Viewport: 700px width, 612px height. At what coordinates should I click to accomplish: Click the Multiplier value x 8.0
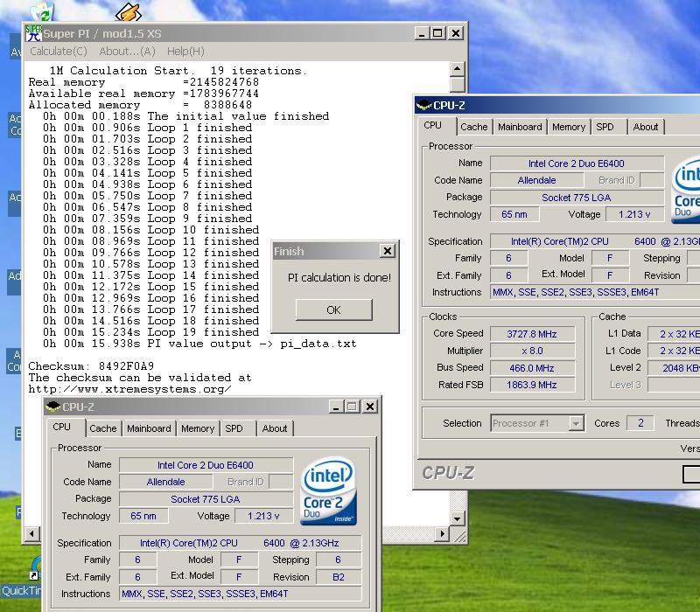[x=532, y=351]
